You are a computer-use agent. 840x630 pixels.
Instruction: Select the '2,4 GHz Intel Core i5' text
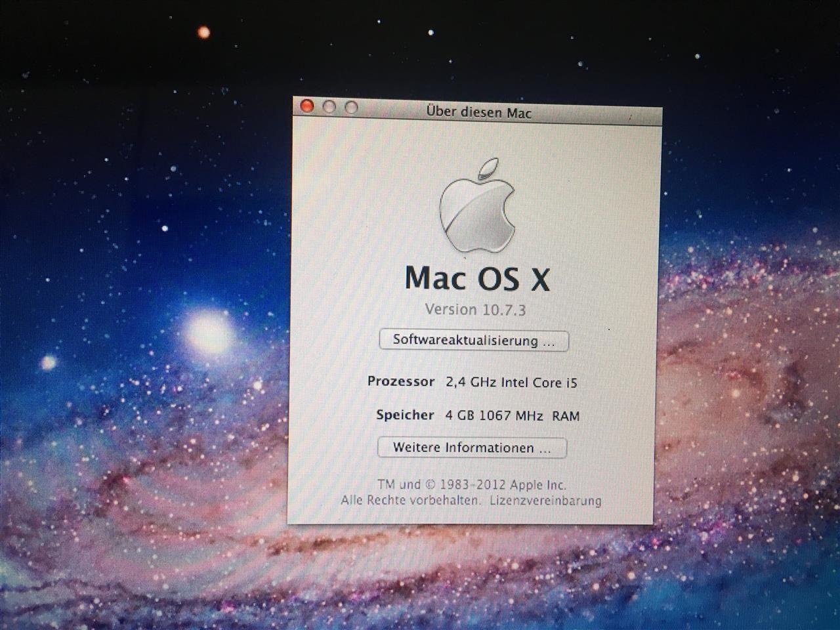(x=512, y=383)
